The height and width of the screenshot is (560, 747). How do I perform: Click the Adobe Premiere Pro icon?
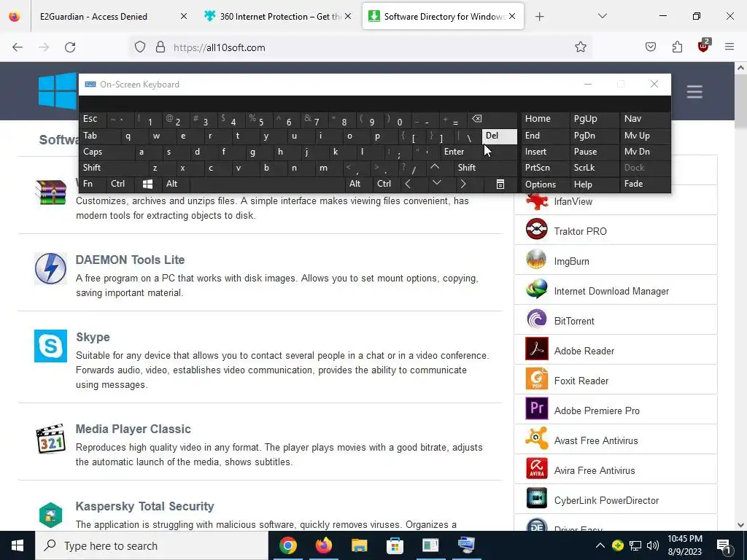(537, 409)
